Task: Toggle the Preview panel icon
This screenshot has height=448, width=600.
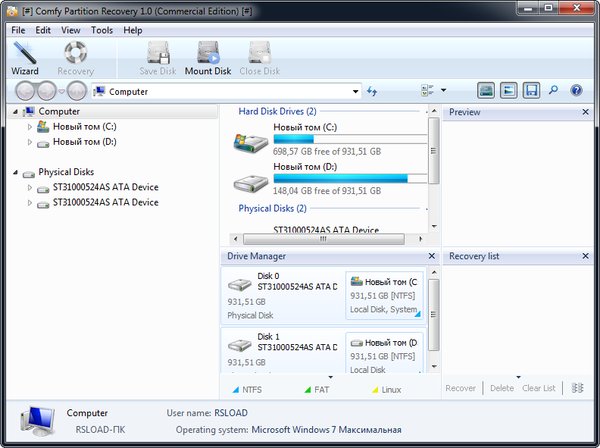Action: [x=509, y=91]
